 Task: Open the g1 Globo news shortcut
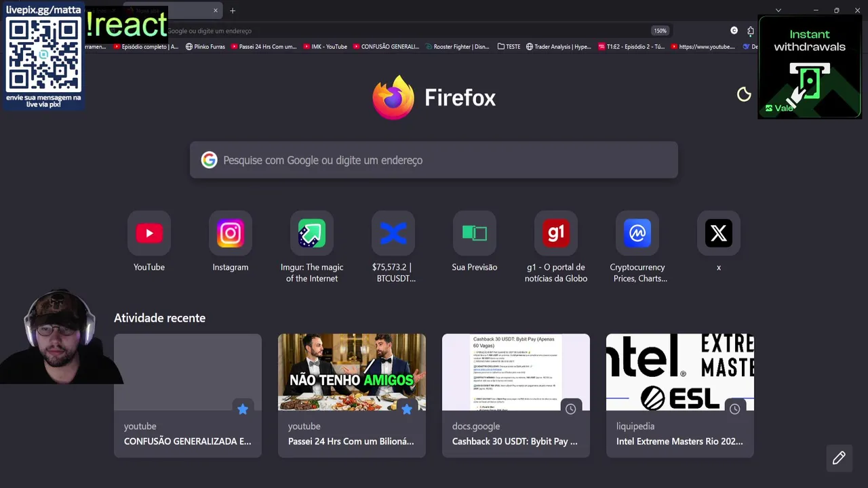[556, 233]
